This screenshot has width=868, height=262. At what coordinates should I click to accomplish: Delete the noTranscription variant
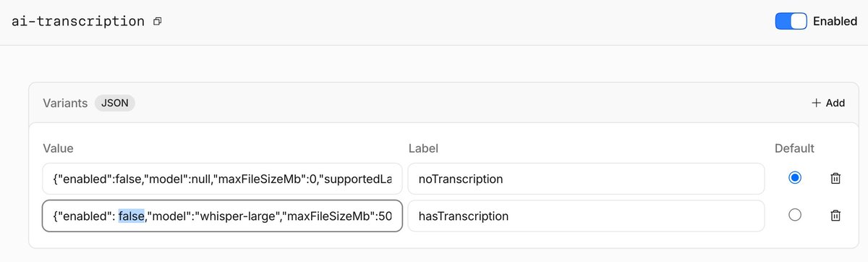(x=835, y=178)
